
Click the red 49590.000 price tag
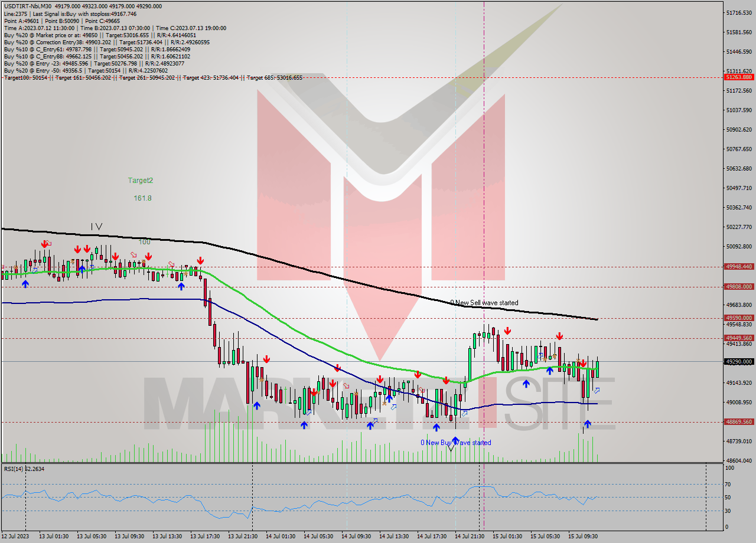[739, 318]
